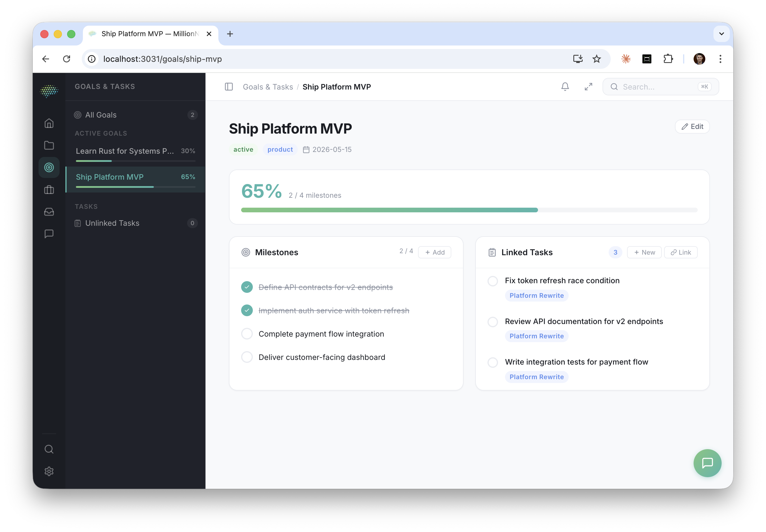Open All Goals in sidebar
The width and height of the screenshot is (766, 532).
101,115
